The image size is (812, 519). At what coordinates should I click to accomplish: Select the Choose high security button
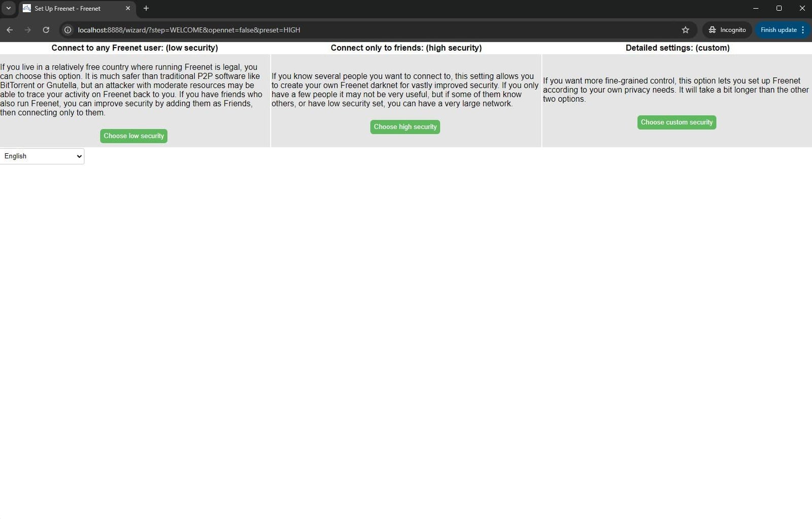405,127
